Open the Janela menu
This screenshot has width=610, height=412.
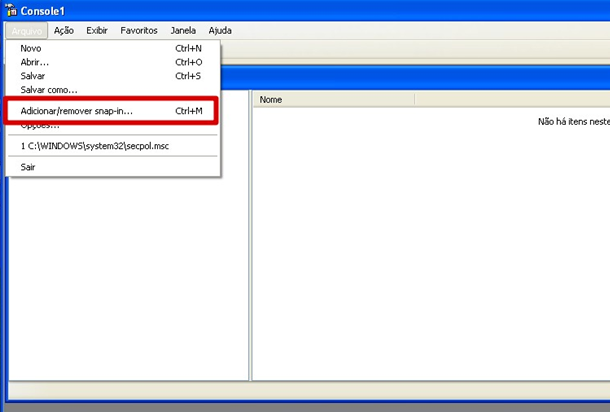[183, 30]
